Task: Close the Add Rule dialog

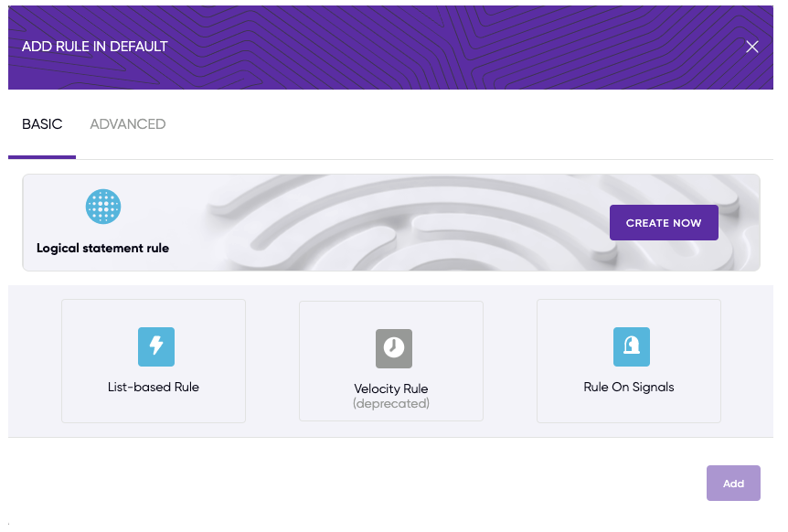Action: [751, 47]
